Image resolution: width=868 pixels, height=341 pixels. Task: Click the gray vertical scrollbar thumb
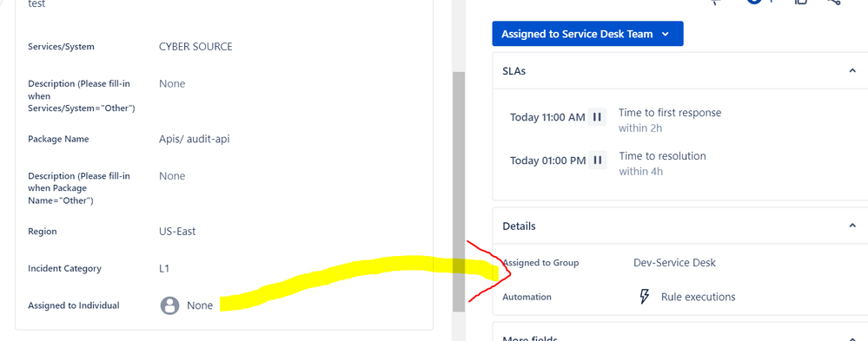point(459,192)
